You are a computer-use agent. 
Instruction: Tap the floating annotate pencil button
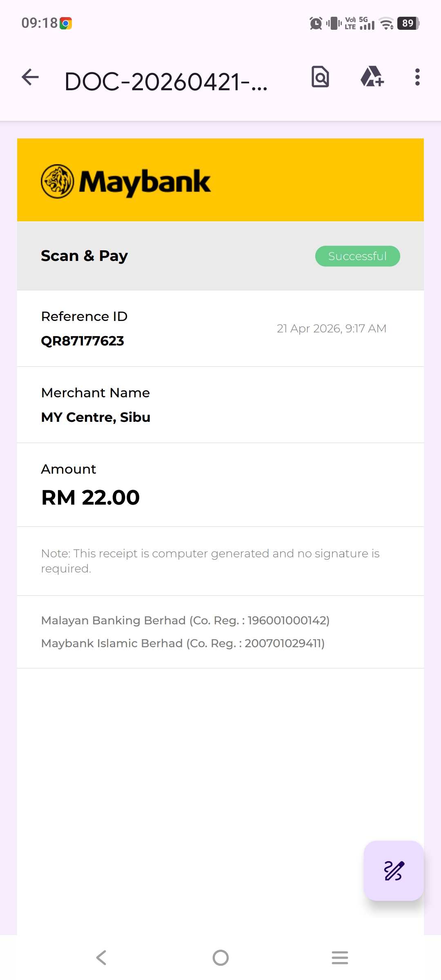click(x=394, y=871)
